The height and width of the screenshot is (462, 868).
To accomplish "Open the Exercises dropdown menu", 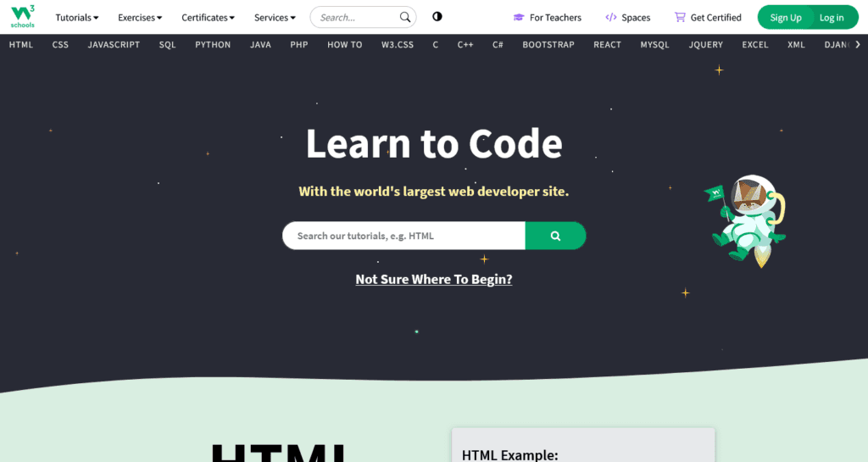I will [x=140, y=17].
